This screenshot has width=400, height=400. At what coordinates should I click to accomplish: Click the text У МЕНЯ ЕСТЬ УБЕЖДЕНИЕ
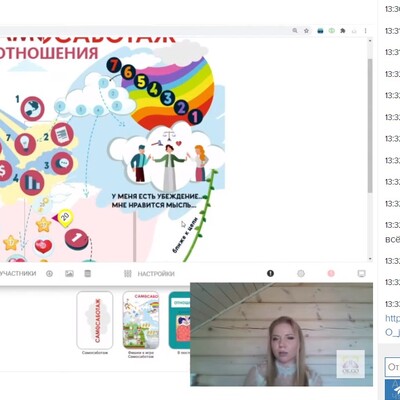coord(157,196)
